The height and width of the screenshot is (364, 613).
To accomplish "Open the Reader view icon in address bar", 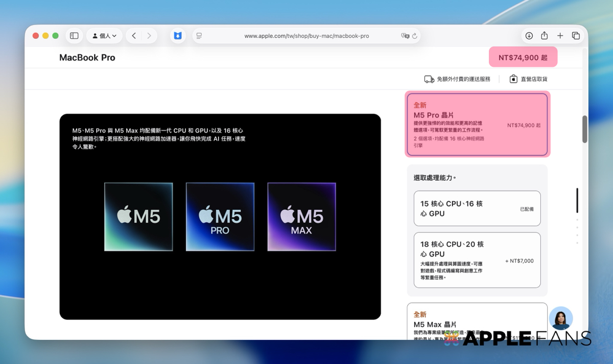I will tap(199, 36).
